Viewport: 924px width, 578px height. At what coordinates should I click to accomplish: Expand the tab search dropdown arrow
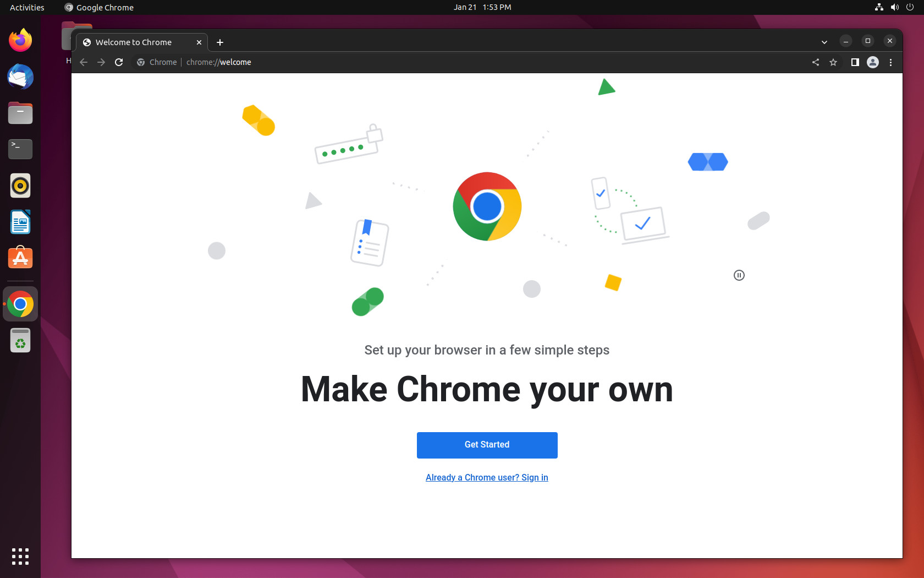[x=824, y=42]
